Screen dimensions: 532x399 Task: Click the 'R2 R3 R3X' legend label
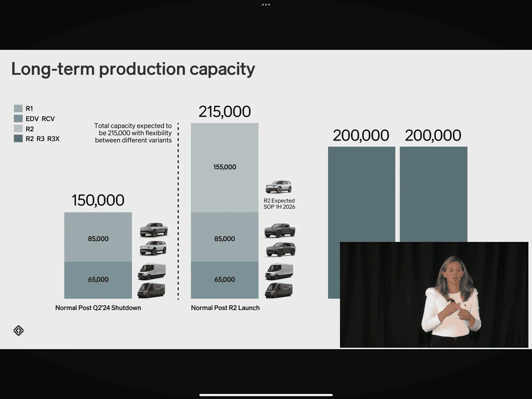pos(43,139)
